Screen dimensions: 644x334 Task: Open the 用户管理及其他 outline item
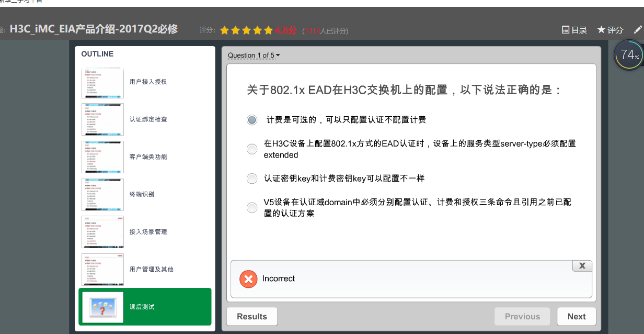pos(145,269)
